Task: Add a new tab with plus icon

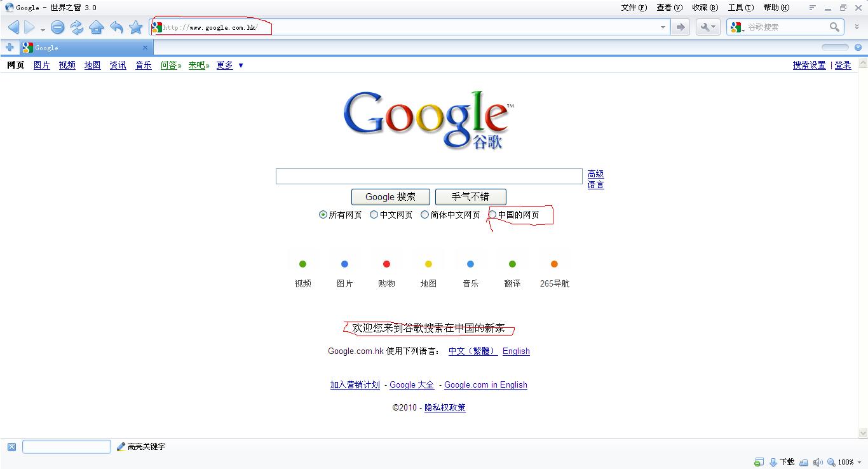Action: pos(10,48)
